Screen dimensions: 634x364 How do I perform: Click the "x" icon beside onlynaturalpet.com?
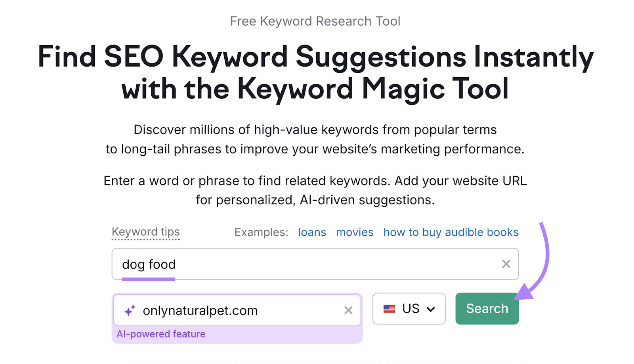[349, 310]
